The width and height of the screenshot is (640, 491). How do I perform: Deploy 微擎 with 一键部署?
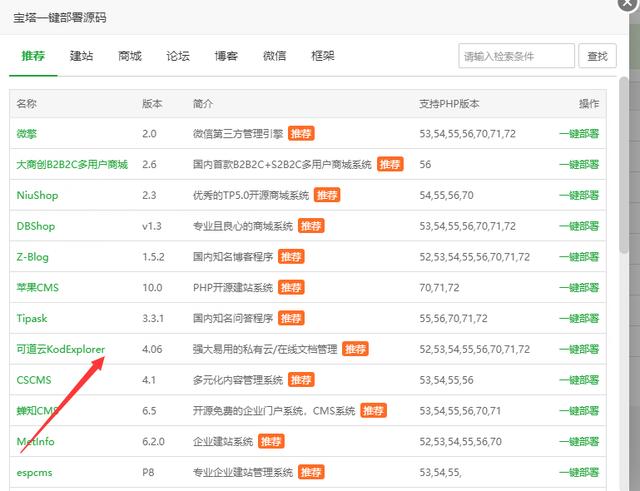(x=579, y=133)
